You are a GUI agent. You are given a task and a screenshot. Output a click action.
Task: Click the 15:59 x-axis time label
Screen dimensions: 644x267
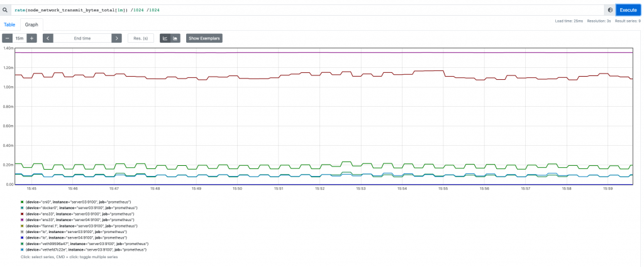[608, 188]
